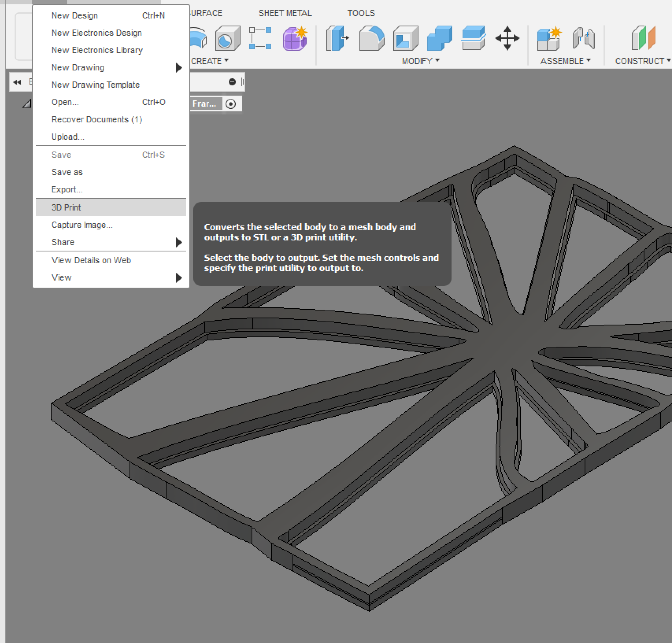Create a new component with the Assemble icon
This screenshot has width=672, height=643.
(x=549, y=39)
